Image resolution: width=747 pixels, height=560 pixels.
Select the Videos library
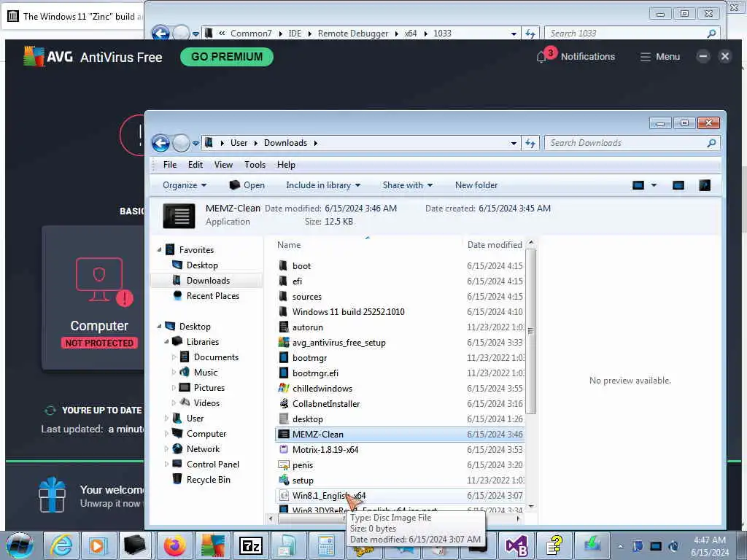[206, 402]
